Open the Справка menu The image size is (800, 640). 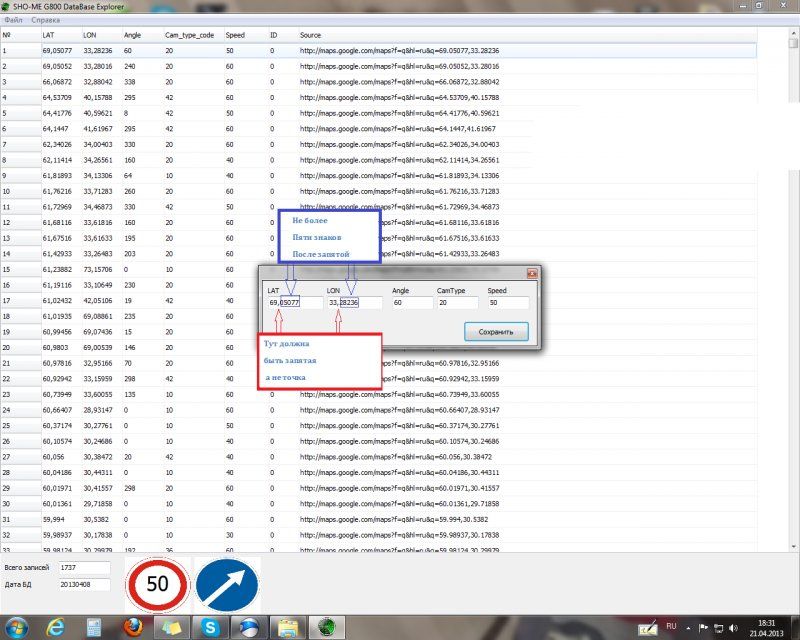point(45,19)
